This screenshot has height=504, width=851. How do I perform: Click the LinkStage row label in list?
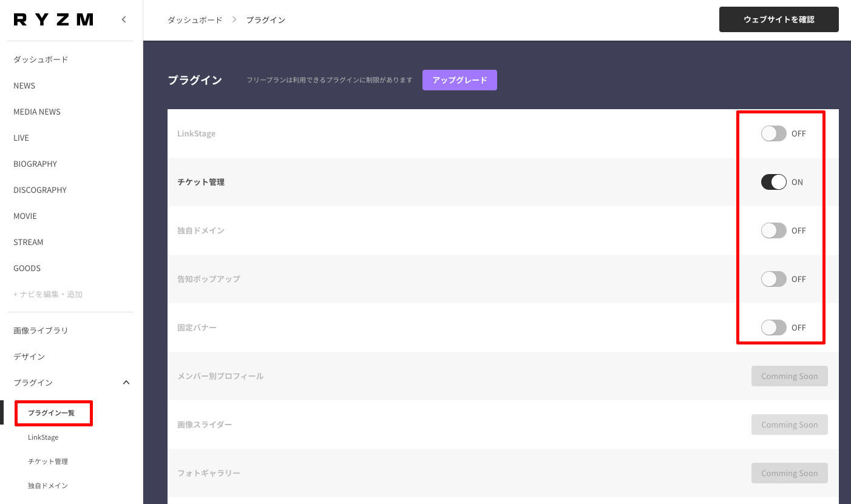pyautogui.click(x=196, y=133)
